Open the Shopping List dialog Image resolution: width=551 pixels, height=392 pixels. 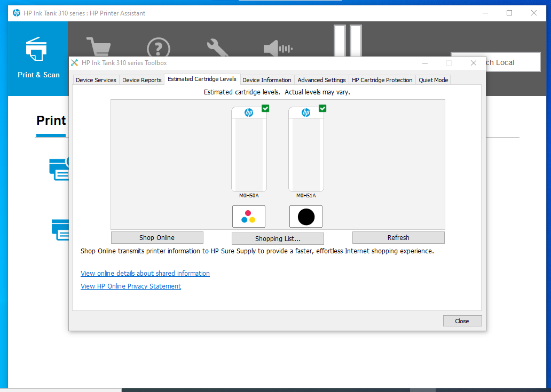(x=278, y=238)
